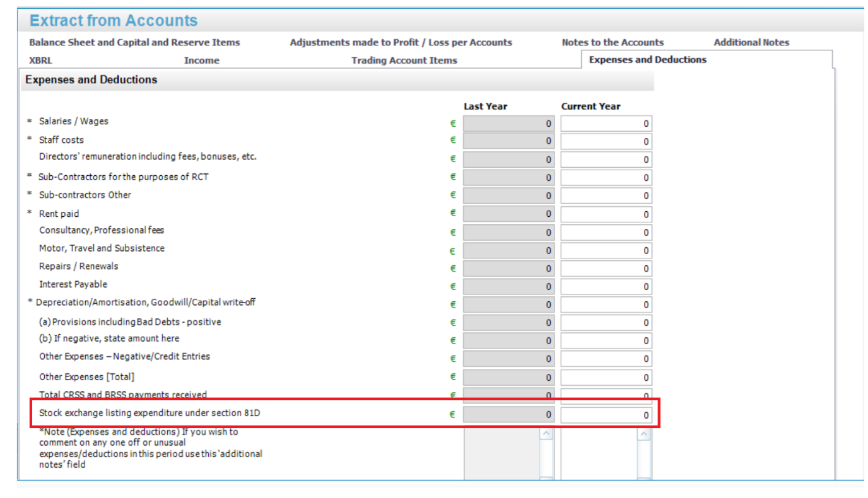The height and width of the screenshot is (498, 868).
Task: Select the Last Year Interest Payable field
Action: tap(508, 287)
